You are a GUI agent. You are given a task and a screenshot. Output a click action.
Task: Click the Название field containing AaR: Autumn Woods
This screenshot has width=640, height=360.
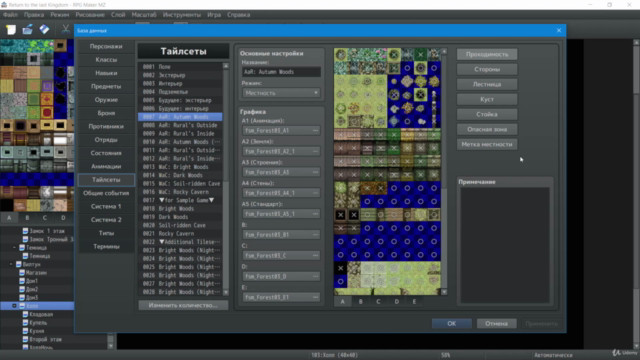pos(281,72)
